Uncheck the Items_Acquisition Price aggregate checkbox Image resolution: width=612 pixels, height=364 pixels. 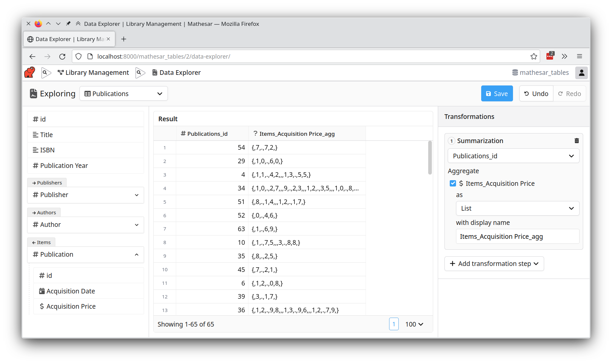(453, 183)
